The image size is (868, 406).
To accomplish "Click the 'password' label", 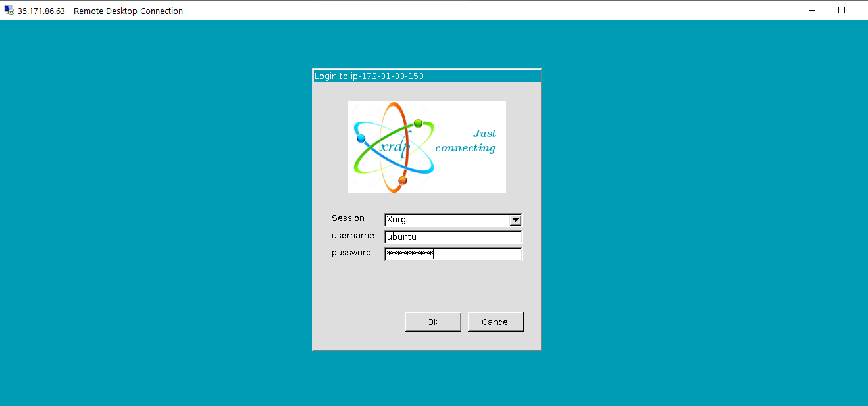I will coord(351,253).
